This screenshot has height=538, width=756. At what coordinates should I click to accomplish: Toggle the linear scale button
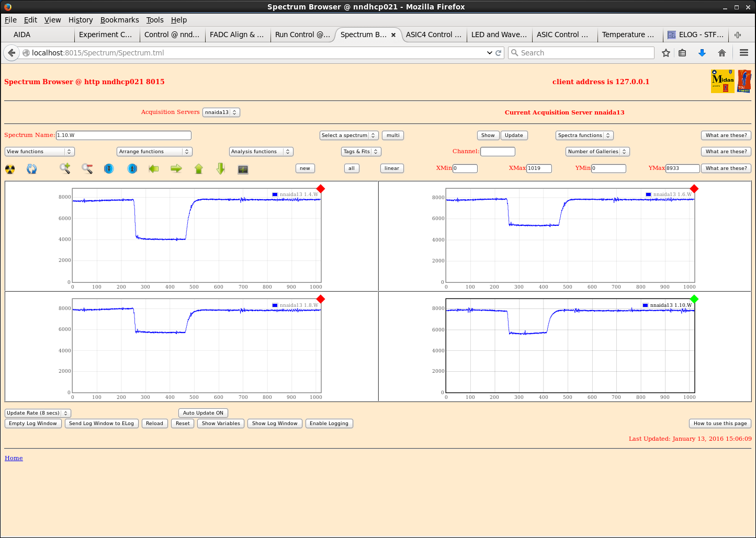[392, 168]
